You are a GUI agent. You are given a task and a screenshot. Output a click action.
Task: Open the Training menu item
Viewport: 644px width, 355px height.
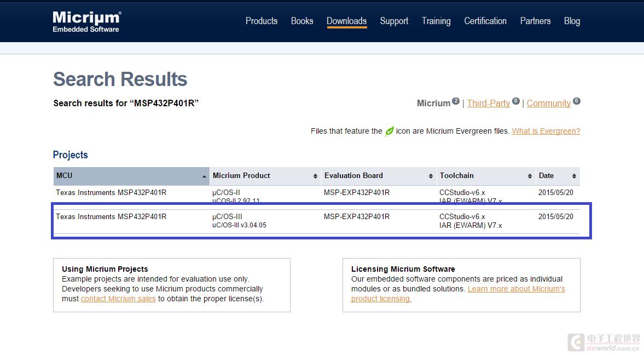tap(436, 21)
